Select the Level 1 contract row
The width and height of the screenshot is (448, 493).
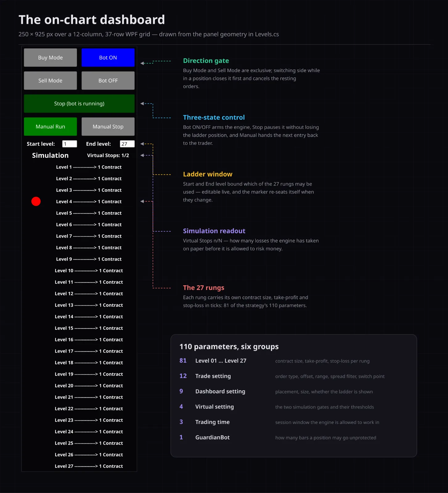[89, 167]
